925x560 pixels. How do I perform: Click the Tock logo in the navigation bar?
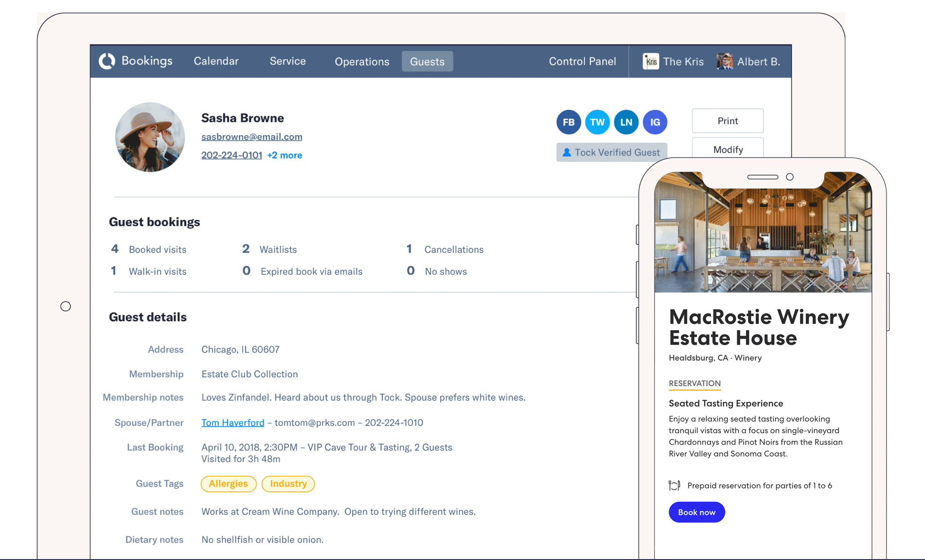tap(108, 61)
